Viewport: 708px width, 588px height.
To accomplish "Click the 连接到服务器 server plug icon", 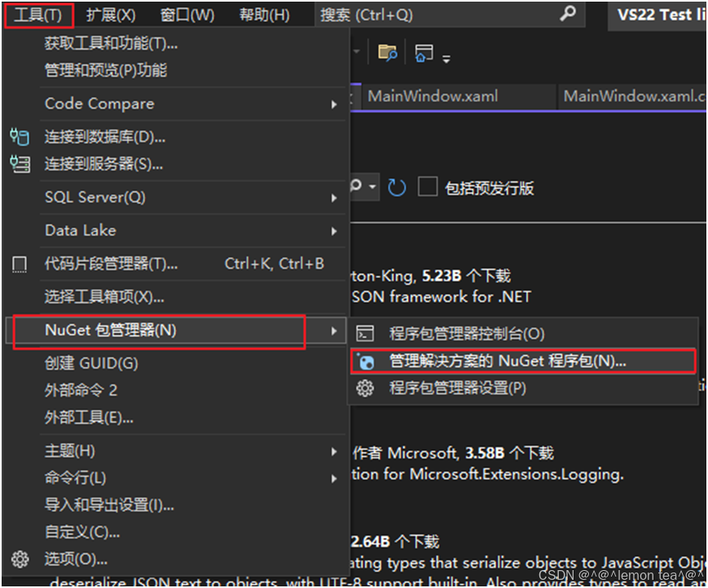I will coord(20,164).
